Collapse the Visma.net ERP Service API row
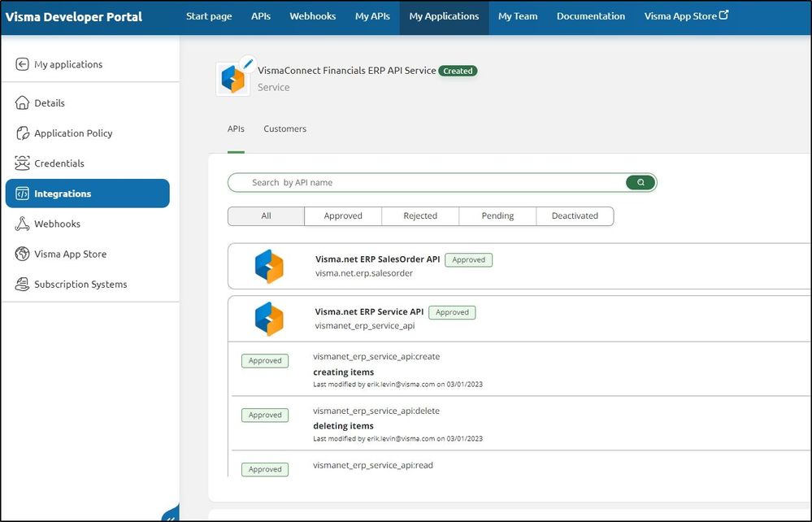The image size is (812, 522). pos(519,319)
